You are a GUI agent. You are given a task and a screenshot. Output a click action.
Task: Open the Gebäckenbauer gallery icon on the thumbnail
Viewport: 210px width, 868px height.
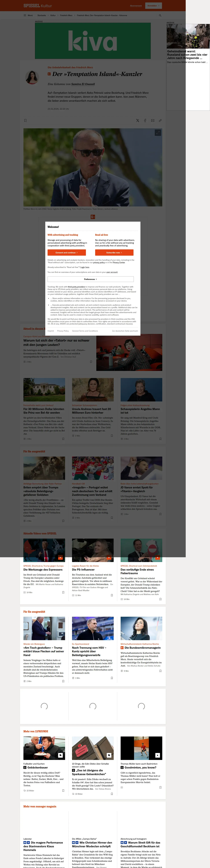coord(60,755)
